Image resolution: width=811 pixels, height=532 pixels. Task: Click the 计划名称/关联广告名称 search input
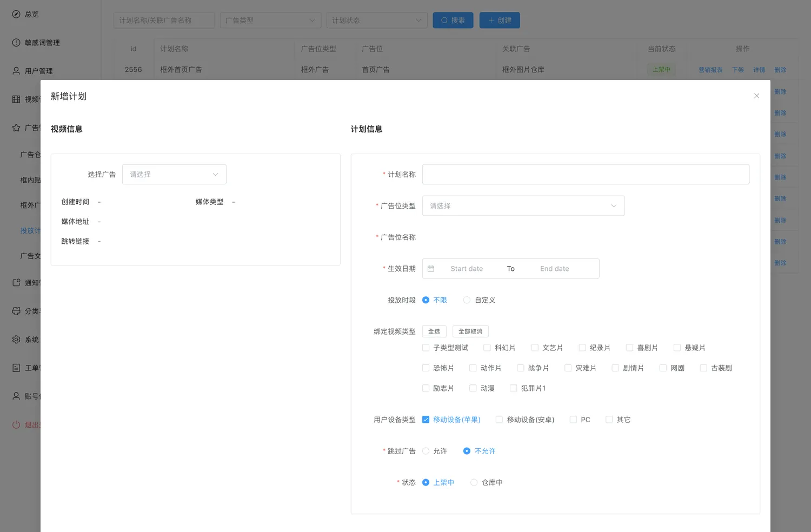[164, 21]
